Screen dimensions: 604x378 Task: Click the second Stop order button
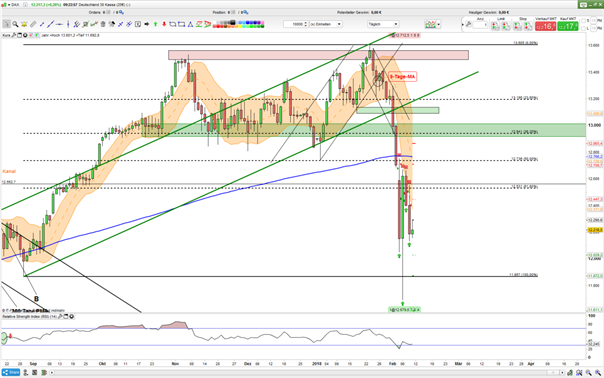click(x=528, y=26)
